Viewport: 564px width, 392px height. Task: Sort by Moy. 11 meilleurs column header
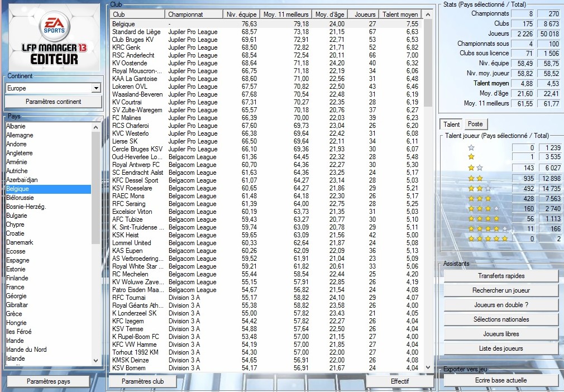tap(285, 15)
